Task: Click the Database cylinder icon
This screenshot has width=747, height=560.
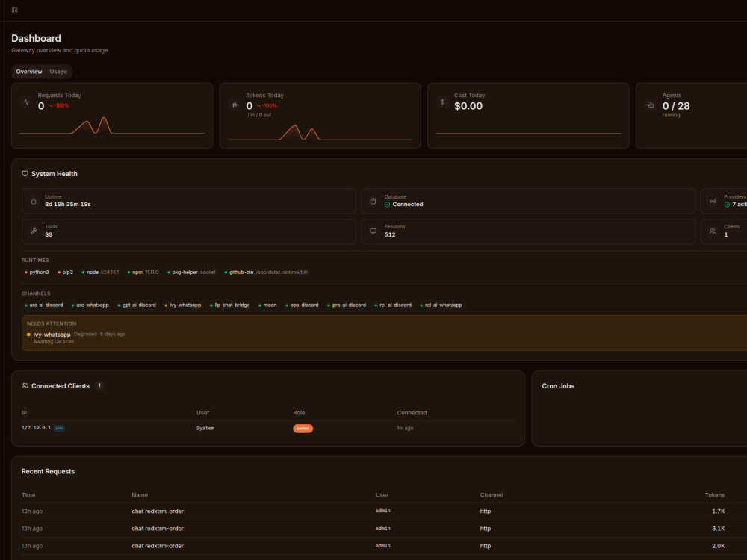Action: pos(373,202)
